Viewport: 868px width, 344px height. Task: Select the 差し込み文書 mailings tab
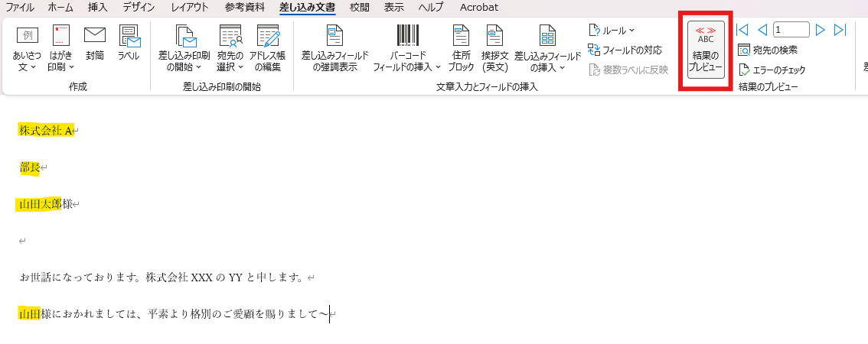point(307,8)
